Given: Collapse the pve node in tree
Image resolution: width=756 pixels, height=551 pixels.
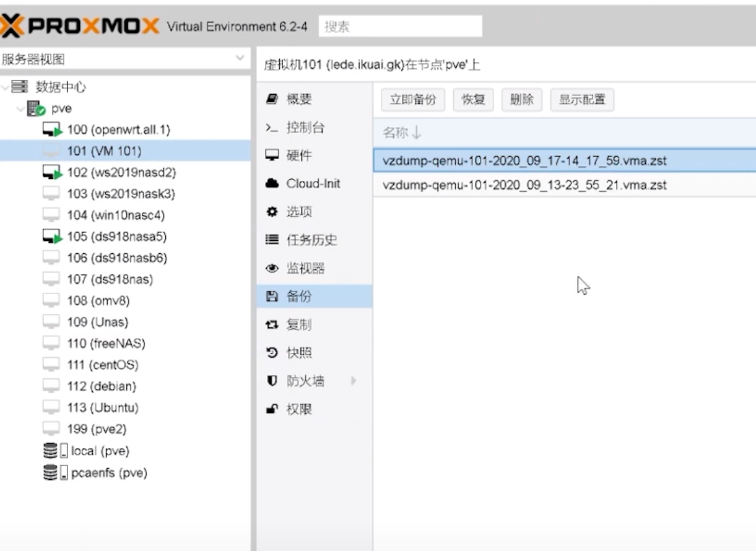Looking at the screenshot, I should 20,109.
